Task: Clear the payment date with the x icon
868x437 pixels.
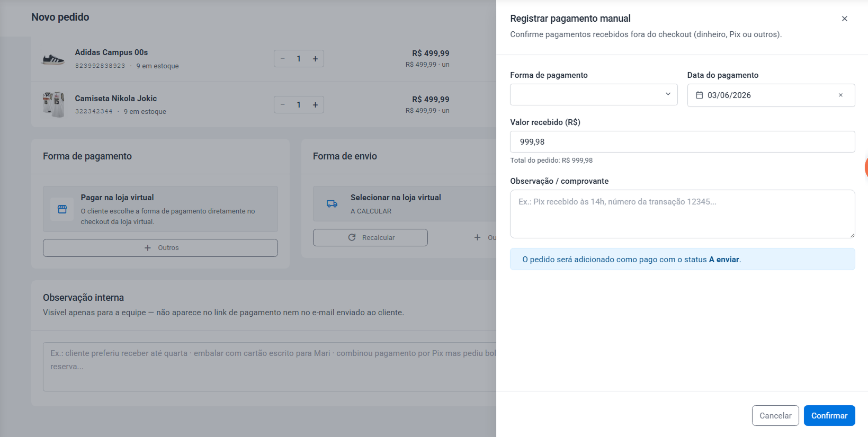Action: coord(840,95)
